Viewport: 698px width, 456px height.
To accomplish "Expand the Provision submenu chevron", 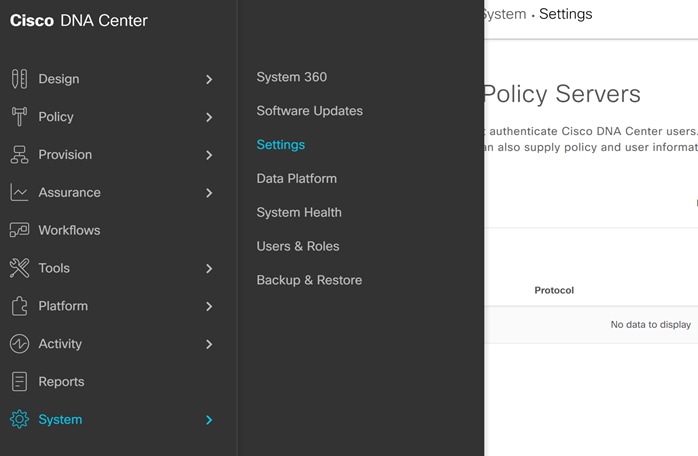I will [209, 155].
